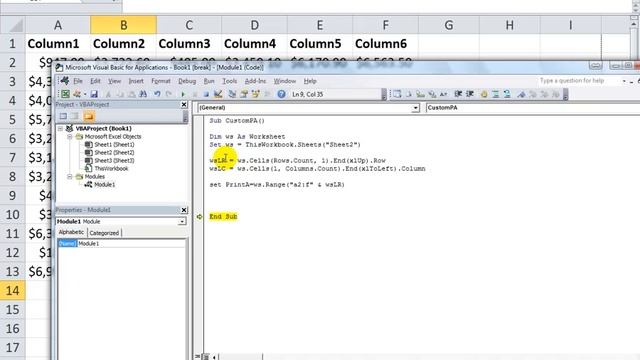Viewport: 640px width, 360px height.
Task: Click the View Object icon in Project panel
Action: point(75,116)
